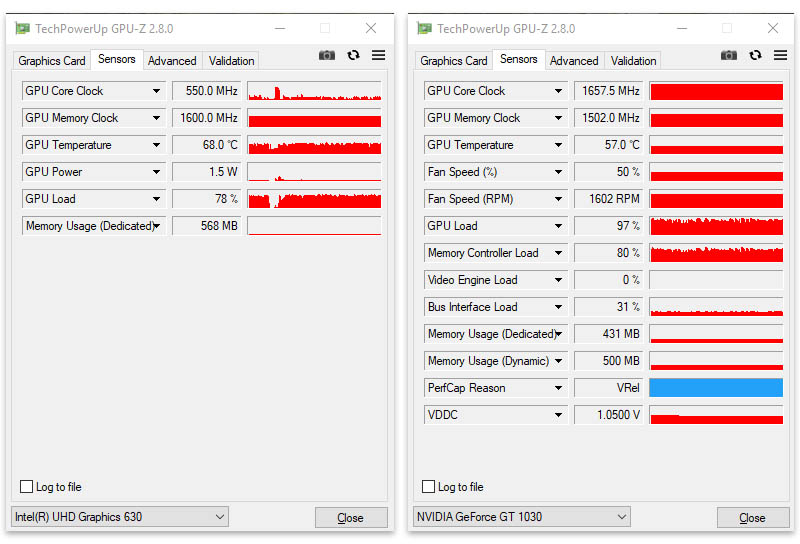Click Memory Controller Load graph

coord(716,253)
